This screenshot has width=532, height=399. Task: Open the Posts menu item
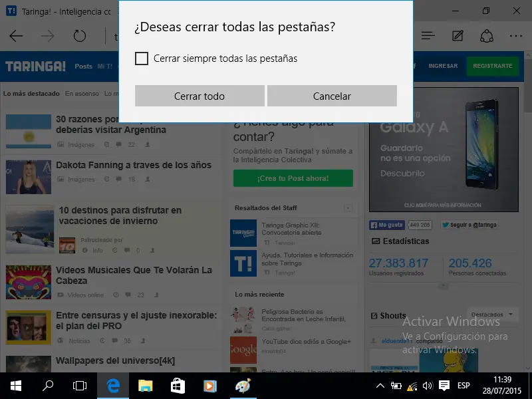(x=84, y=66)
